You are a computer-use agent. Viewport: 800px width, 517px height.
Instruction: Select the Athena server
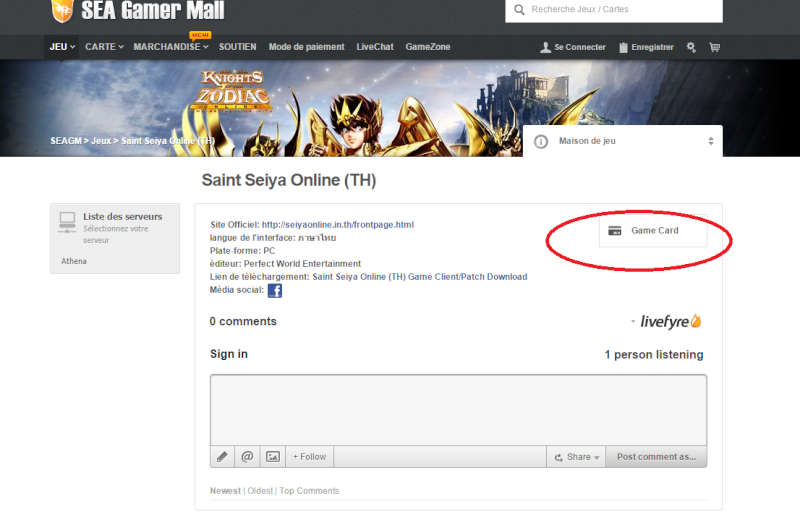click(x=74, y=261)
